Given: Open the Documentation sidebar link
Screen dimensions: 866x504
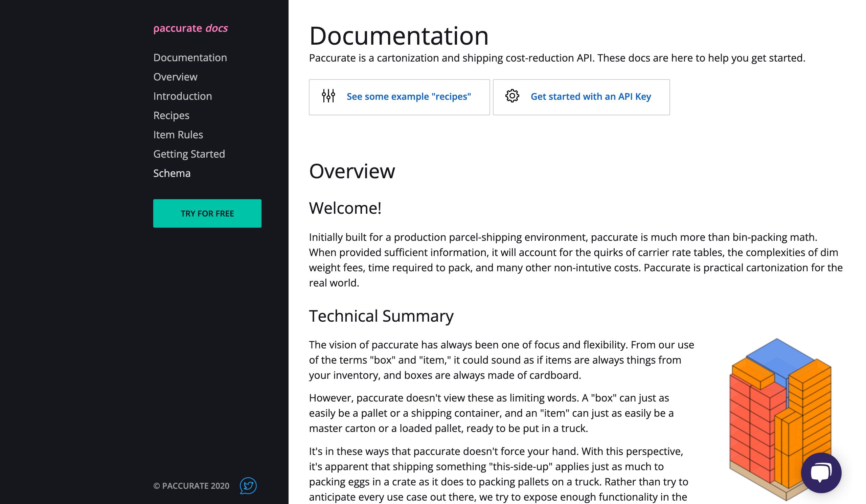Looking at the screenshot, I should click(190, 58).
